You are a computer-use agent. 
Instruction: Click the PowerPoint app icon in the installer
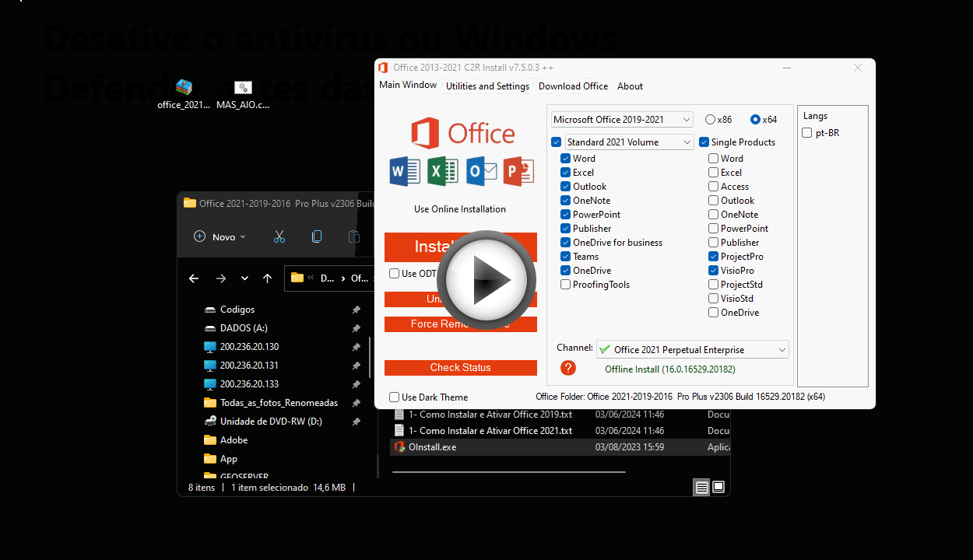click(x=518, y=171)
